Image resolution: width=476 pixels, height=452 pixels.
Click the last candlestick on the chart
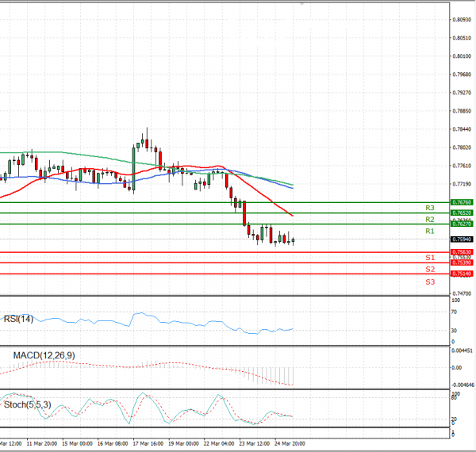pyautogui.click(x=293, y=240)
